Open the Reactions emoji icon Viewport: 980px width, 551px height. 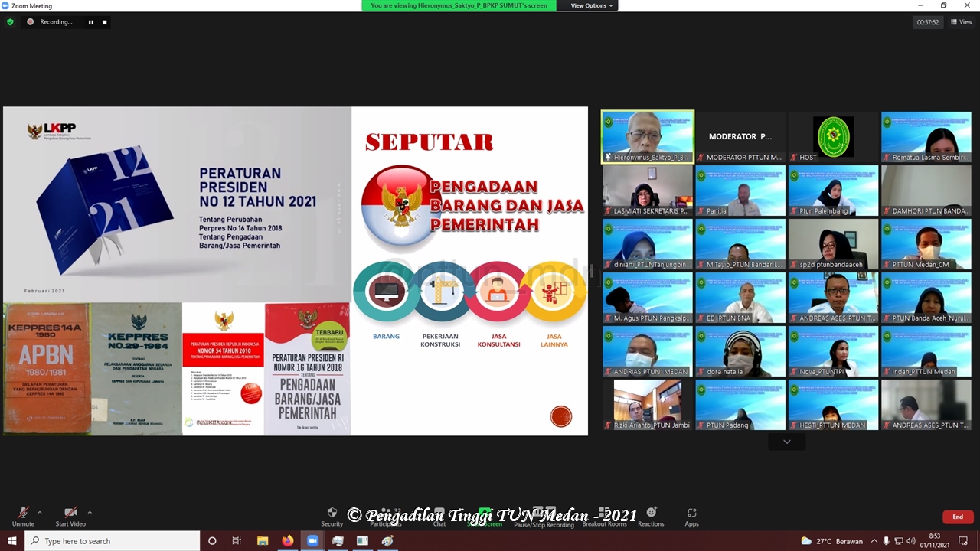651,513
